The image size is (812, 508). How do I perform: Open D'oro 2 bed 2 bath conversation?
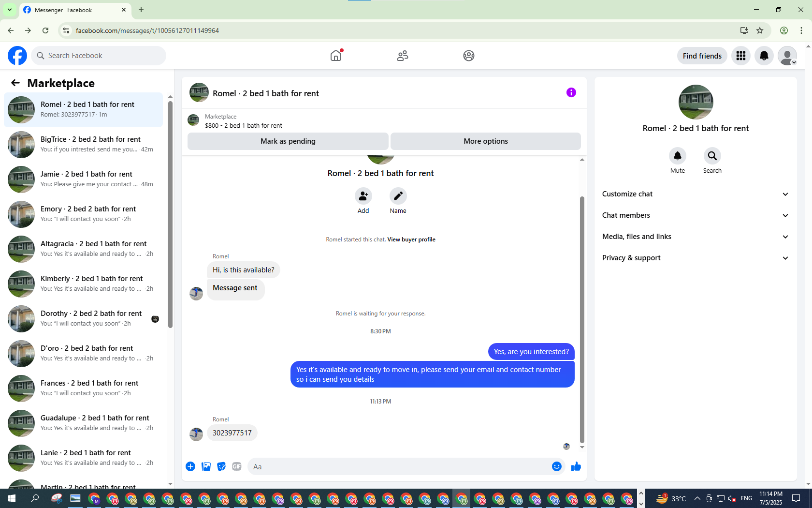83,354
